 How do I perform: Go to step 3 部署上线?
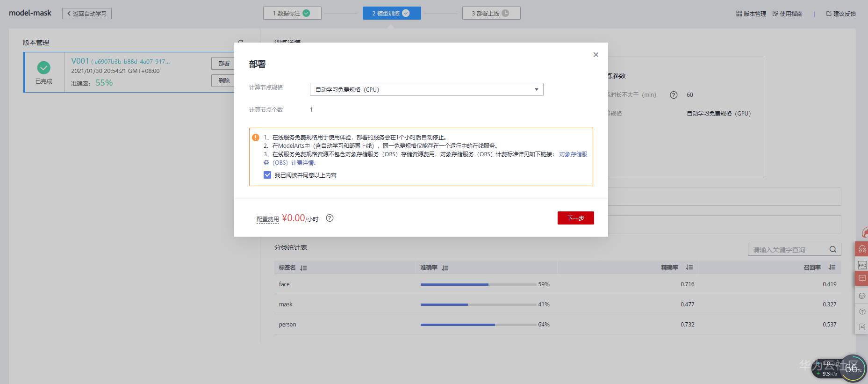491,13
